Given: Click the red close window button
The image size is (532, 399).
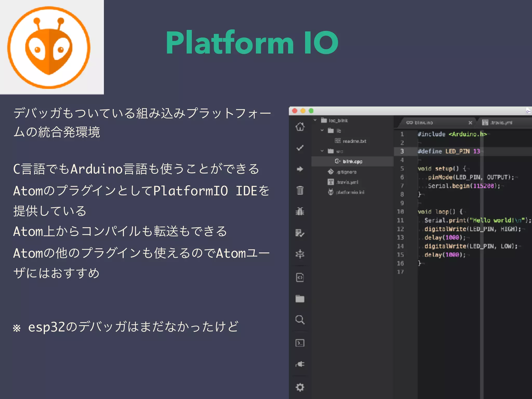Looking at the screenshot, I should [x=295, y=111].
